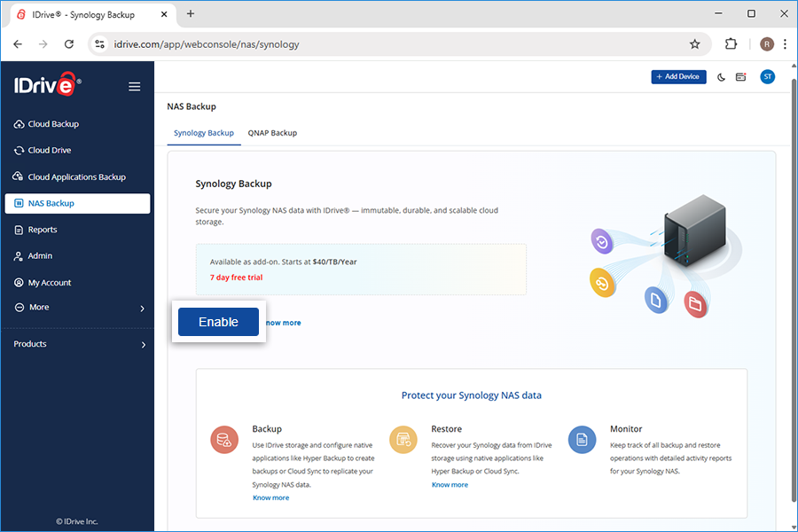Click the purple restore circle icon
The image size is (798, 532).
tap(602, 241)
